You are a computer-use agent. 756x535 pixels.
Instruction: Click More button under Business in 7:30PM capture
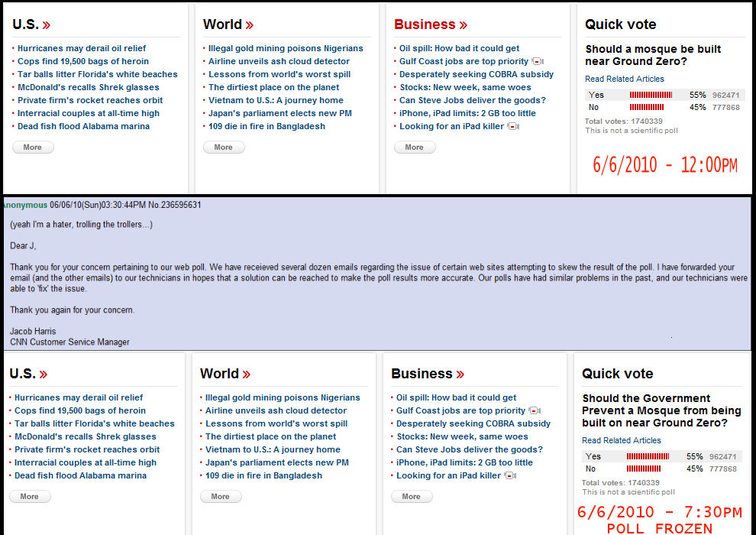[x=412, y=497]
